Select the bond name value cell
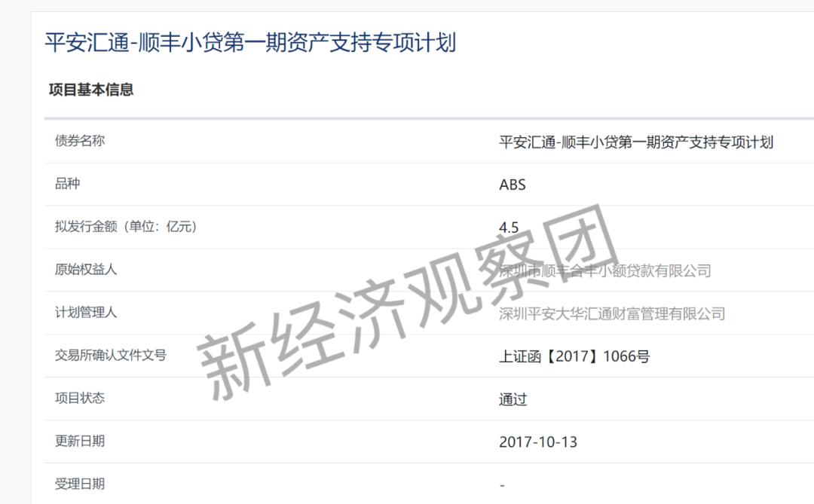The height and width of the screenshot is (504, 814). [638, 142]
